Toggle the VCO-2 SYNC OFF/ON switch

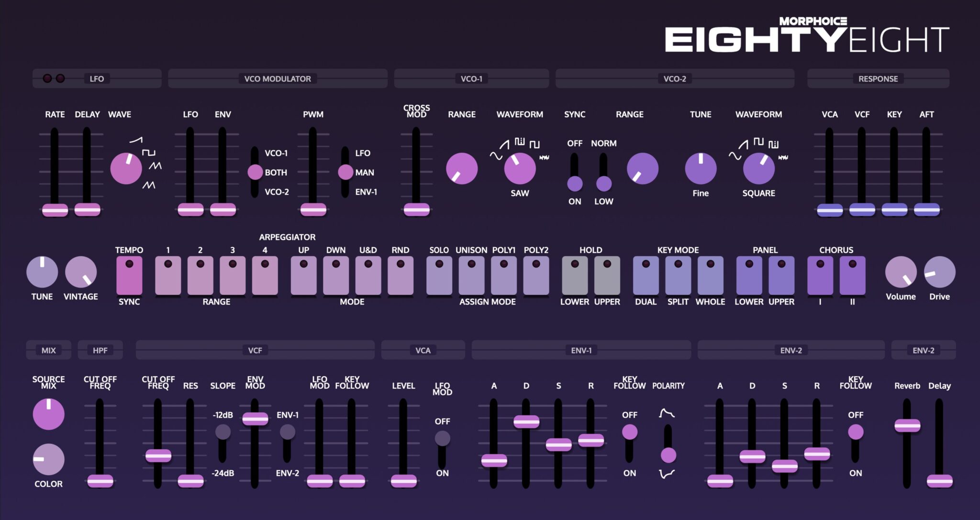575,172
